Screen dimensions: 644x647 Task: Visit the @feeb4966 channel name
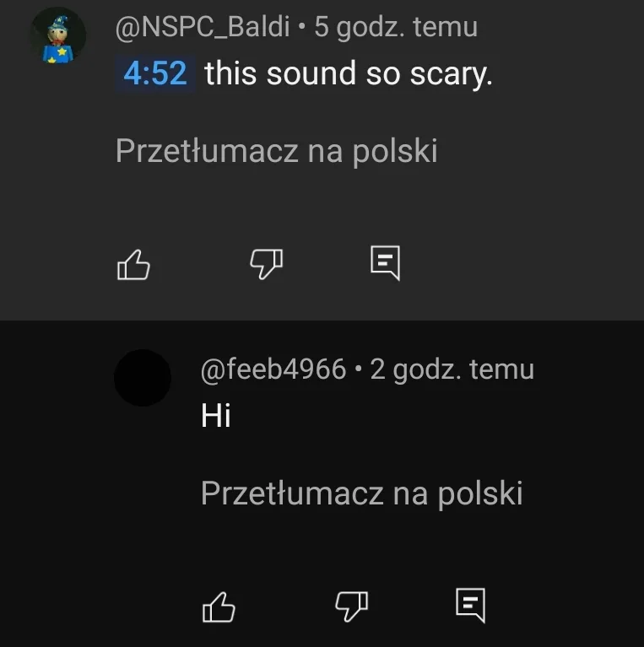pos(273,369)
